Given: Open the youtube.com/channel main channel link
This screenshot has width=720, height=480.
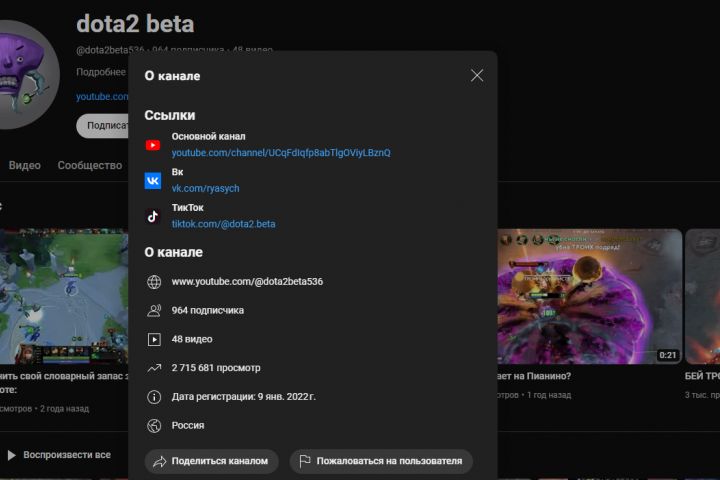Looking at the screenshot, I should (x=281, y=153).
